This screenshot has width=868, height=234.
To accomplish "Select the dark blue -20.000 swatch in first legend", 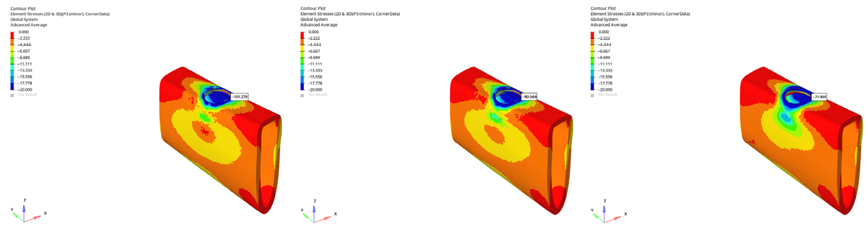I will click(x=12, y=87).
